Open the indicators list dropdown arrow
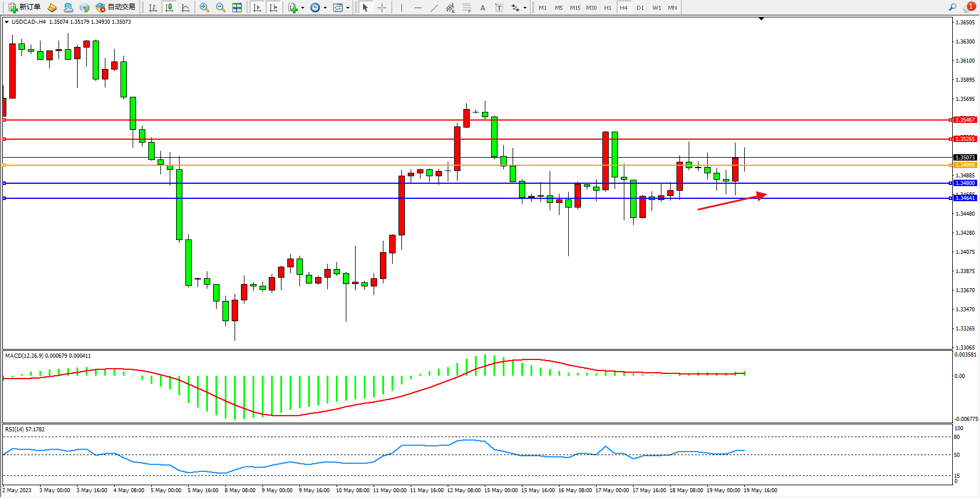This screenshot has height=498, width=980. click(x=302, y=8)
